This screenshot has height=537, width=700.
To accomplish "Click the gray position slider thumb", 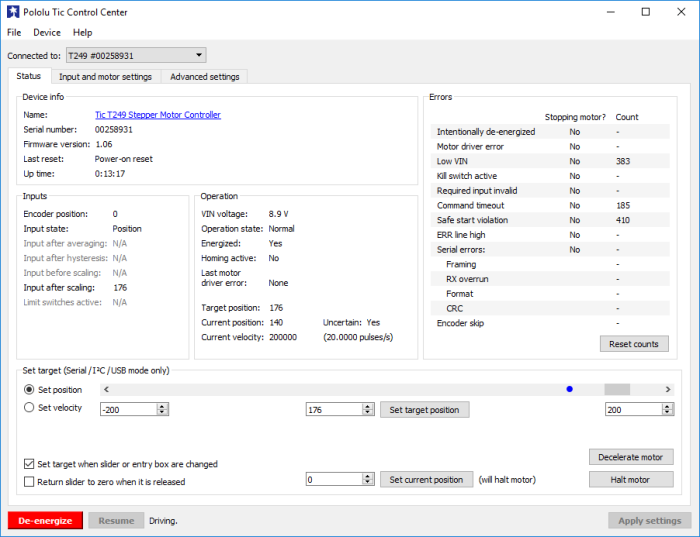I will point(617,389).
